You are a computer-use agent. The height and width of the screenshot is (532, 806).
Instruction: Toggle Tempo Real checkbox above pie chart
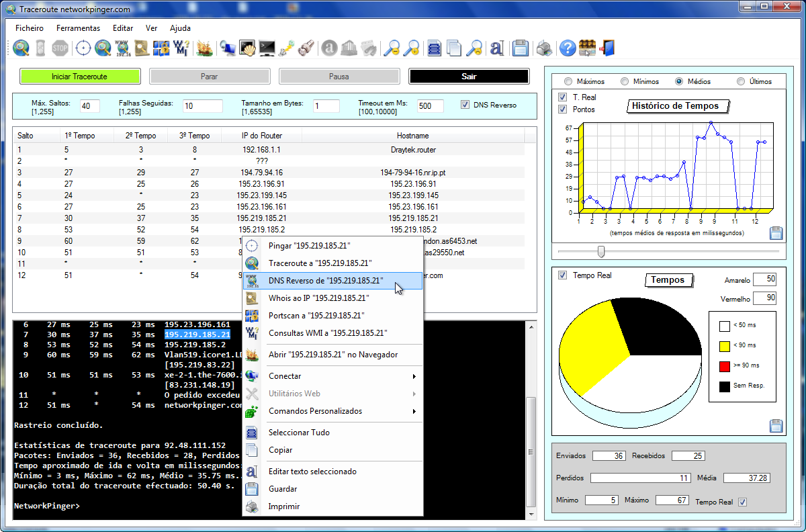(x=563, y=275)
